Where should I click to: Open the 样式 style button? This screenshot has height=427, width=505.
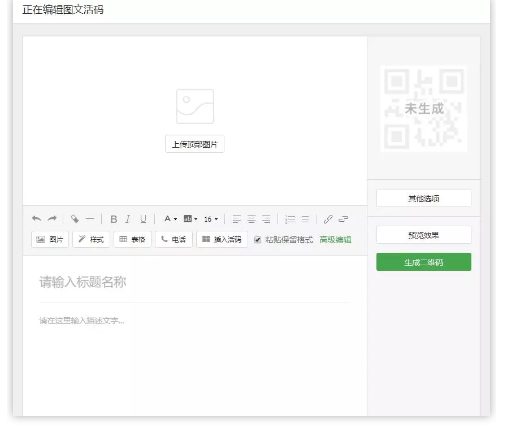coord(91,239)
